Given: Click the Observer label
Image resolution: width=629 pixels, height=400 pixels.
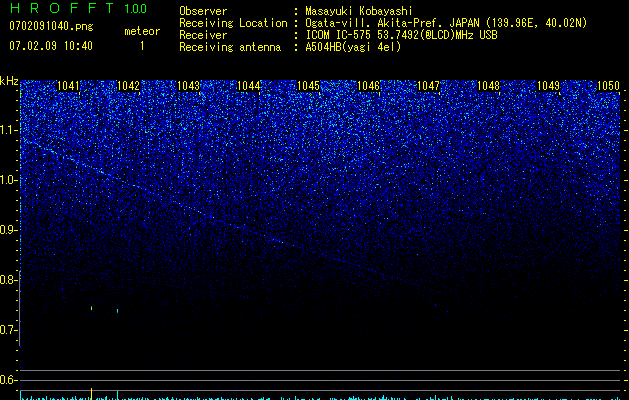Looking at the screenshot, I should (203, 11).
